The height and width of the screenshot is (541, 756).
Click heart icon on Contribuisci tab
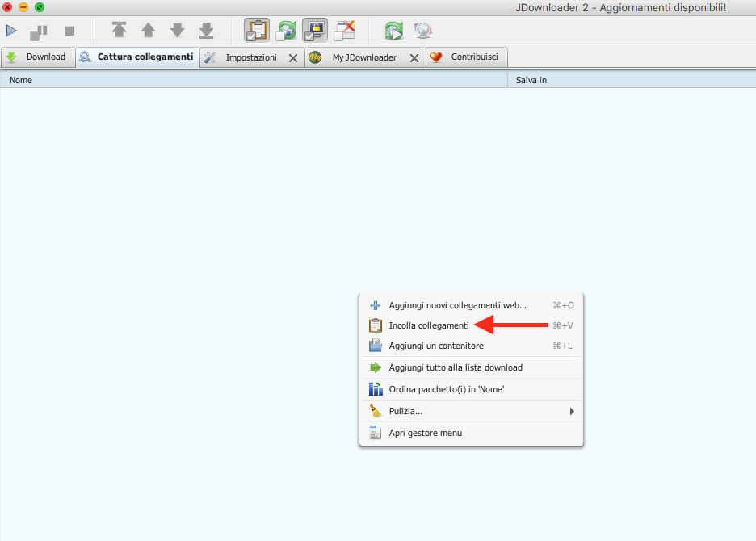click(x=436, y=57)
